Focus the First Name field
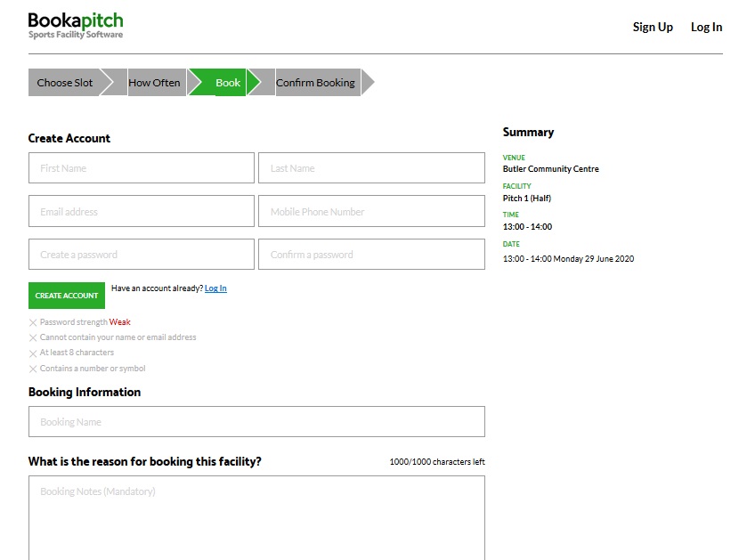The width and height of the screenshot is (731, 560). [x=141, y=168]
